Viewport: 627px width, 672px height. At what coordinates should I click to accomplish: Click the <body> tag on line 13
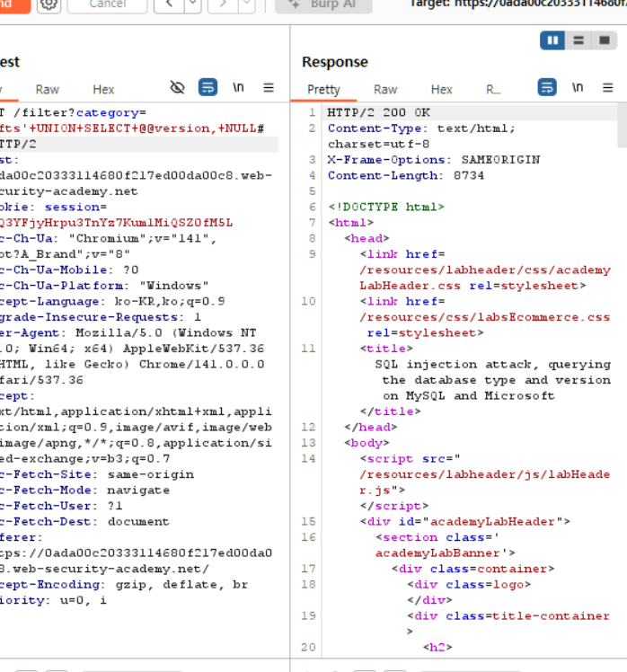(x=366, y=443)
